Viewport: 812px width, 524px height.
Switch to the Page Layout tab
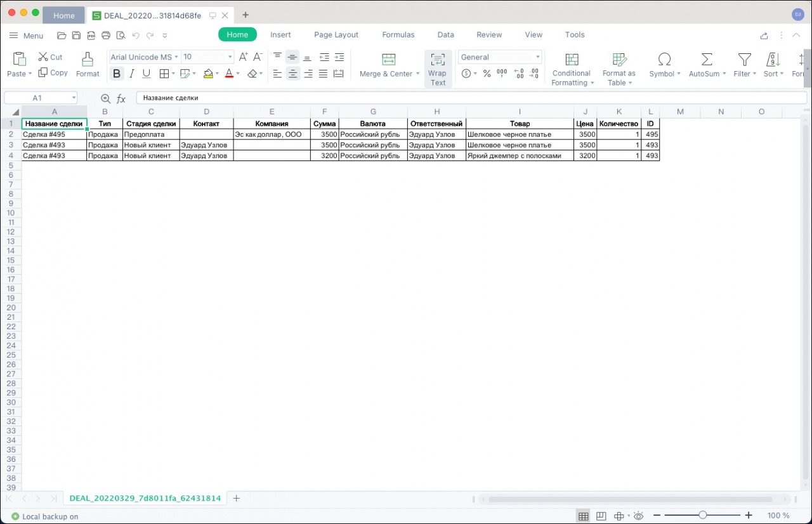336,35
